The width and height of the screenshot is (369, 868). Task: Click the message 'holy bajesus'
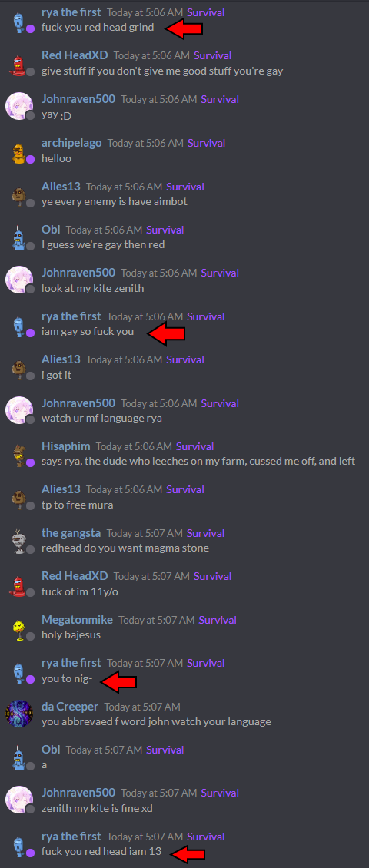pyautogui.click(x=71, y=635)
